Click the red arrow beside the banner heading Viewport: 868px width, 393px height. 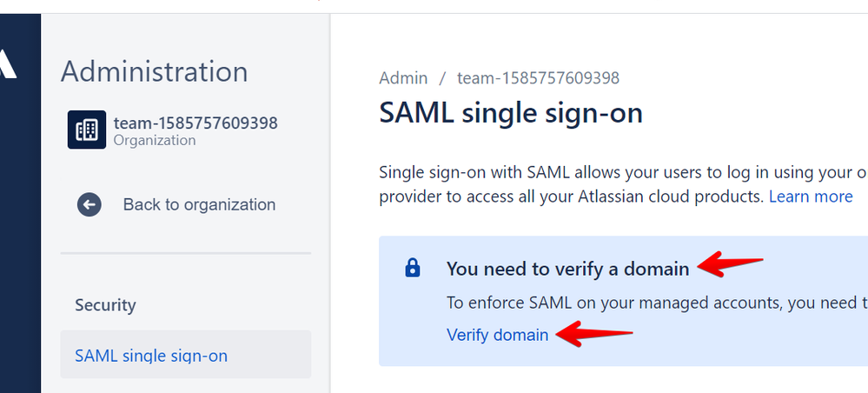pos(730,263)
